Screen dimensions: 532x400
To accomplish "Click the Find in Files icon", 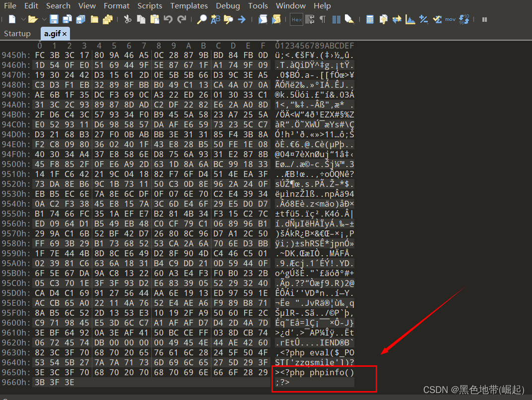I will (228, 19).
